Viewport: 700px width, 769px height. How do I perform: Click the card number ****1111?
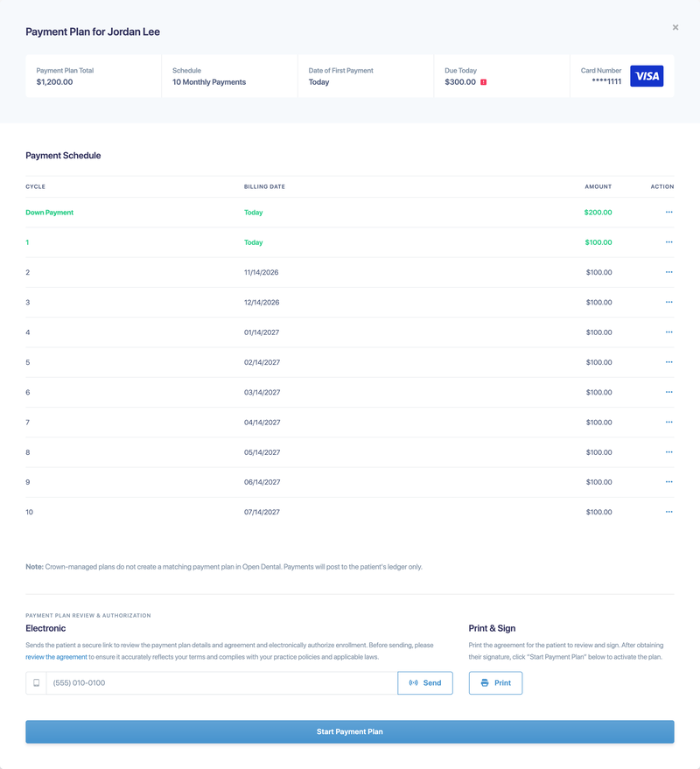coord(606,81)
